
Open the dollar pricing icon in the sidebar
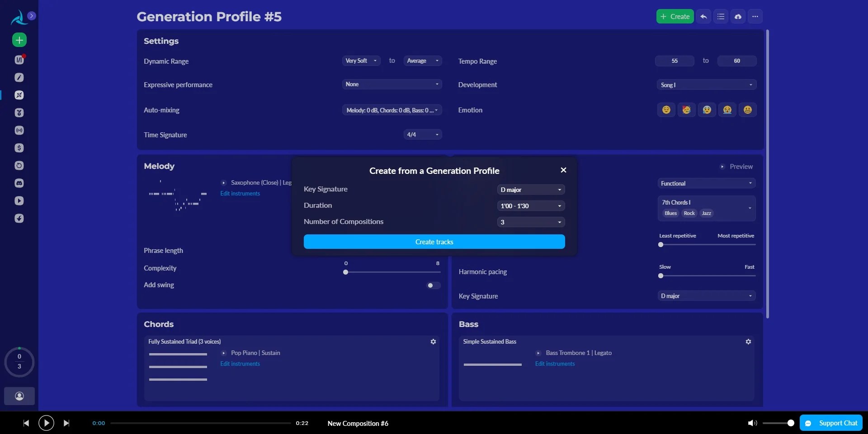pos(19,148)
